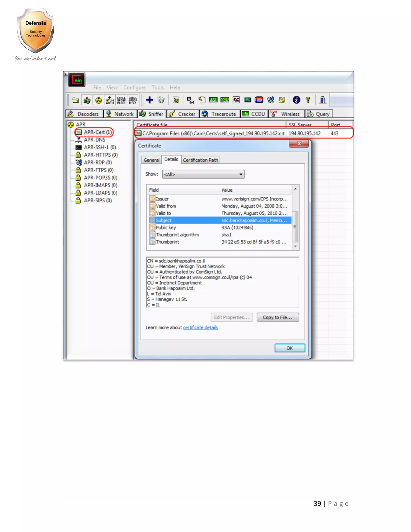Screen dimensions: 411x532
Task: Select APR-SSH-1 (0) in the tree
Action: click(x=100, y=147)
